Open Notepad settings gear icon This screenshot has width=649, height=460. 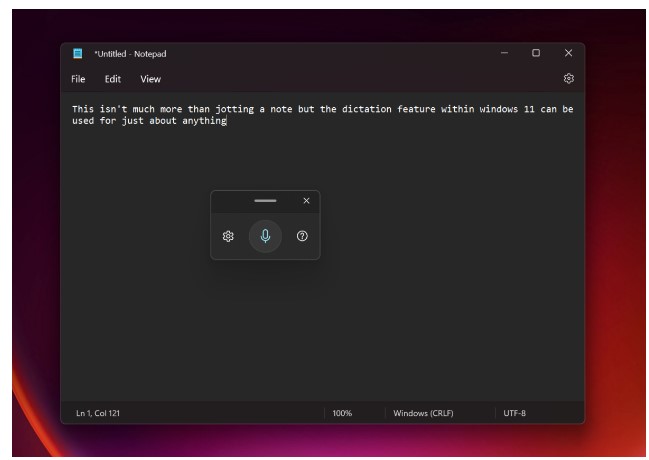coord(569,78)
